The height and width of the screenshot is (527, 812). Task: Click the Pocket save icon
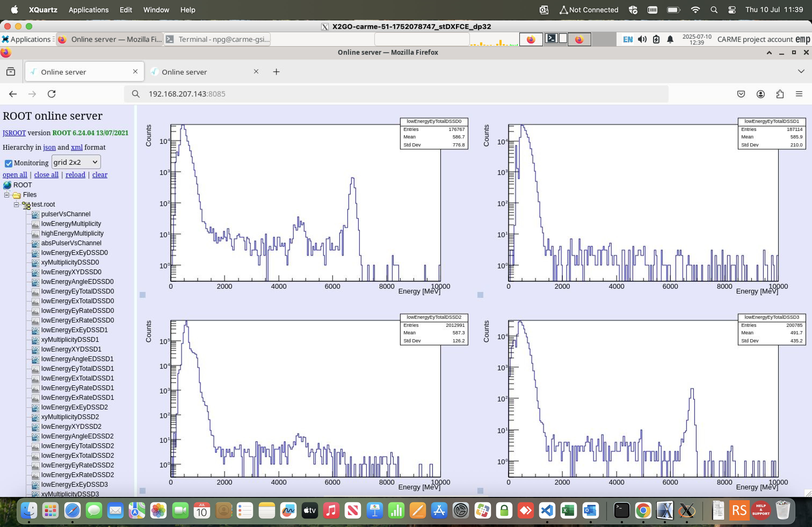tap(741, 94)
